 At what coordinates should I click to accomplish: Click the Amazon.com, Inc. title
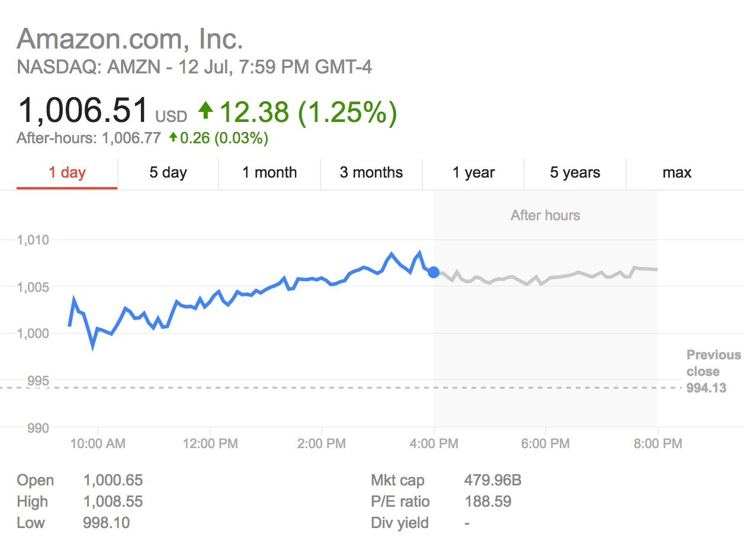(x=130, y=39)
